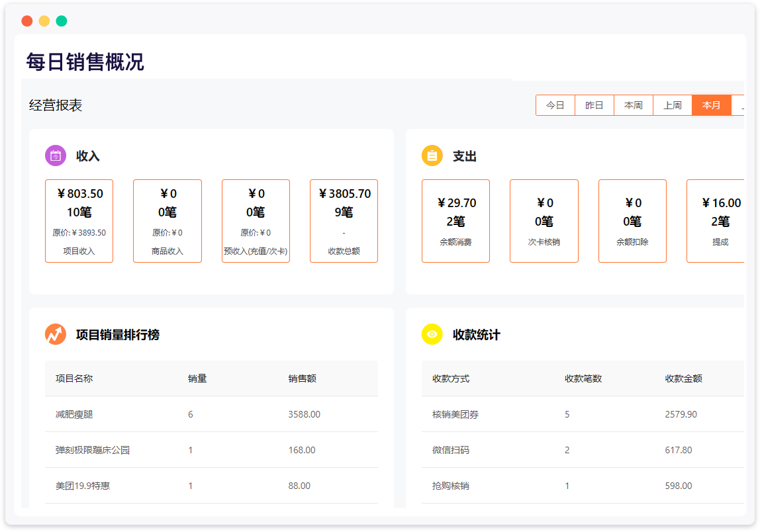Click the sales ranking chart icon
Screen dimensions: 760x532
[56, 334]
